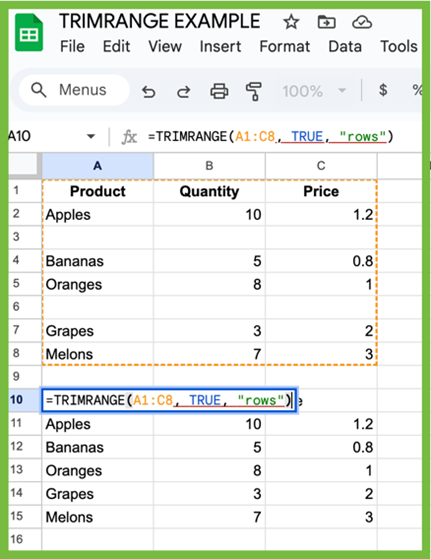This screenshot has height=559, width=431.
Task: Open the Insert menu
Action: [220, 46]
